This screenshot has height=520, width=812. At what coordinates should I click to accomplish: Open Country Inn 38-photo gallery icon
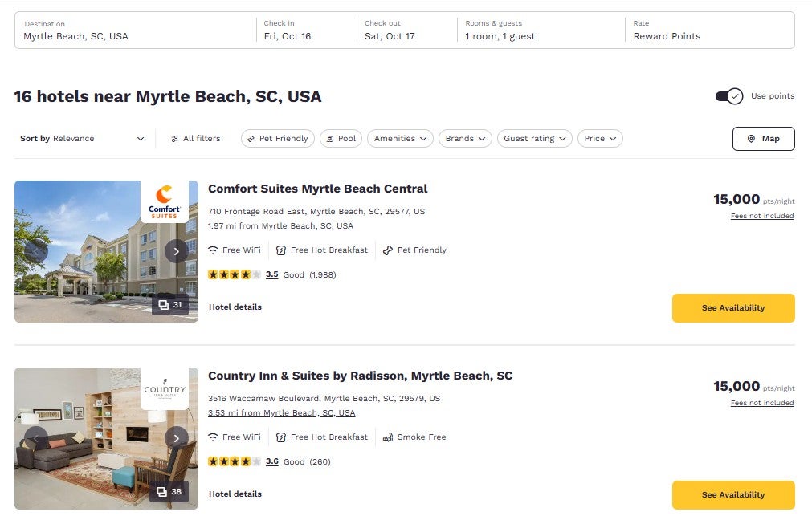[x=169, y=492]
